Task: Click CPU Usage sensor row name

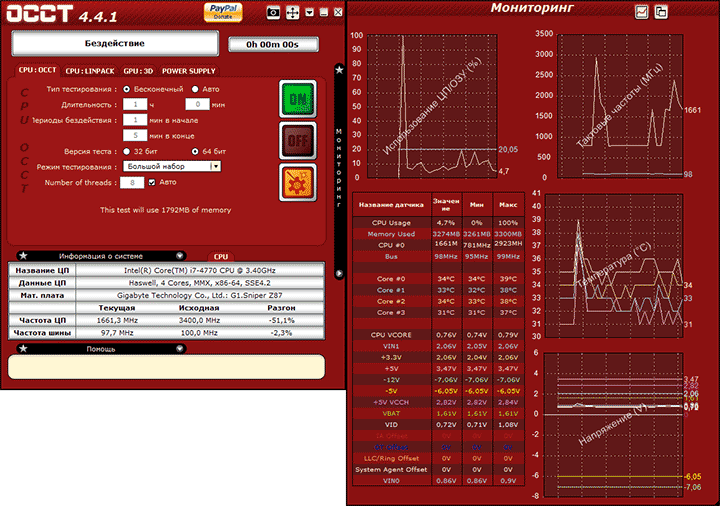Action: (391, 223)
